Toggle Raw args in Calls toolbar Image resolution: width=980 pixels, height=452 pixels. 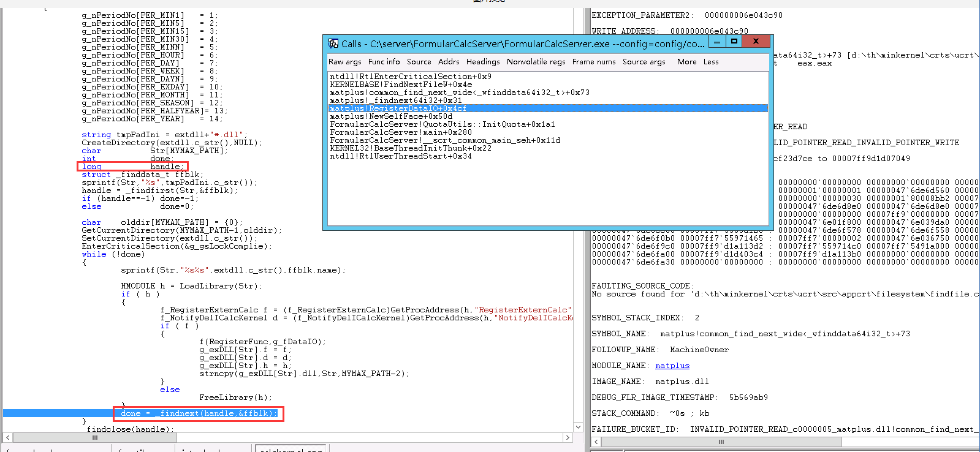[x=344, y=62]
